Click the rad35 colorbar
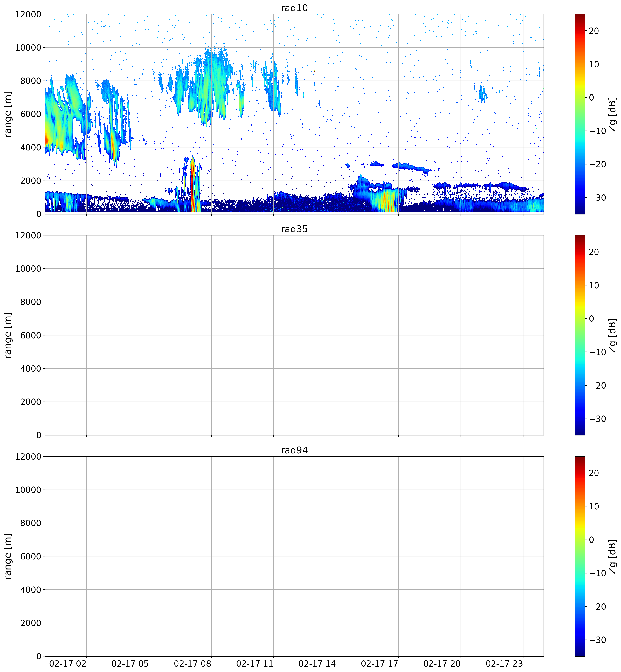The width and height of the screenshot is (621, 672). point(580,335)
